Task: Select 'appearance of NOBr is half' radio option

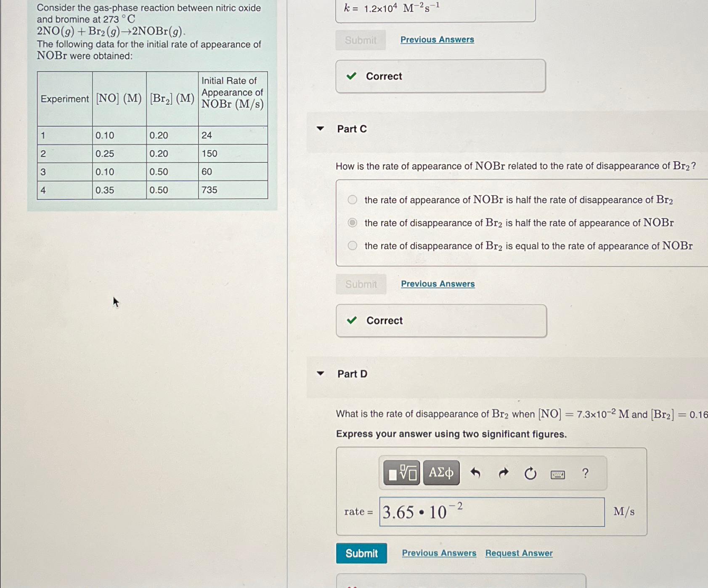Action: coord(353,200)
